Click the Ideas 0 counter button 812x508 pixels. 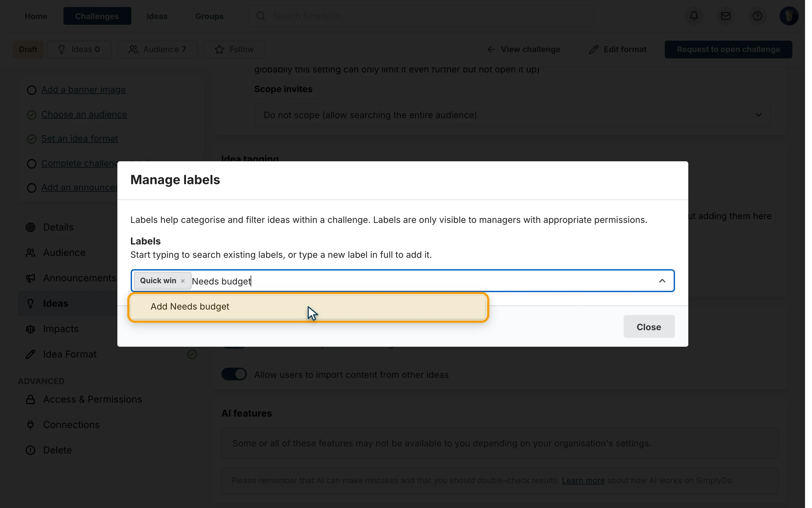79,50
